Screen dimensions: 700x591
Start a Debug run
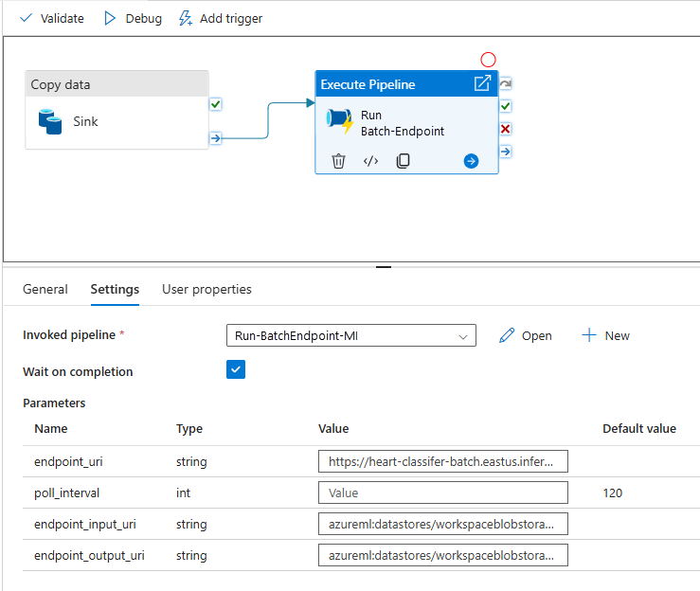(x=133, y=18)
